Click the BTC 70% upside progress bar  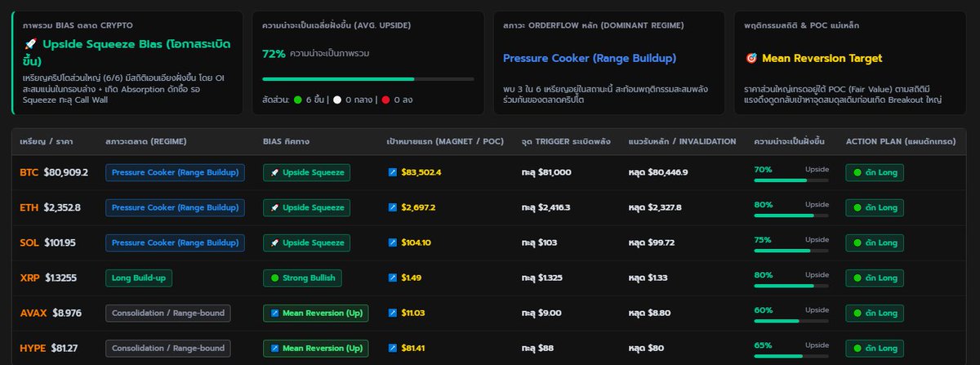click(x=791, y=180)
